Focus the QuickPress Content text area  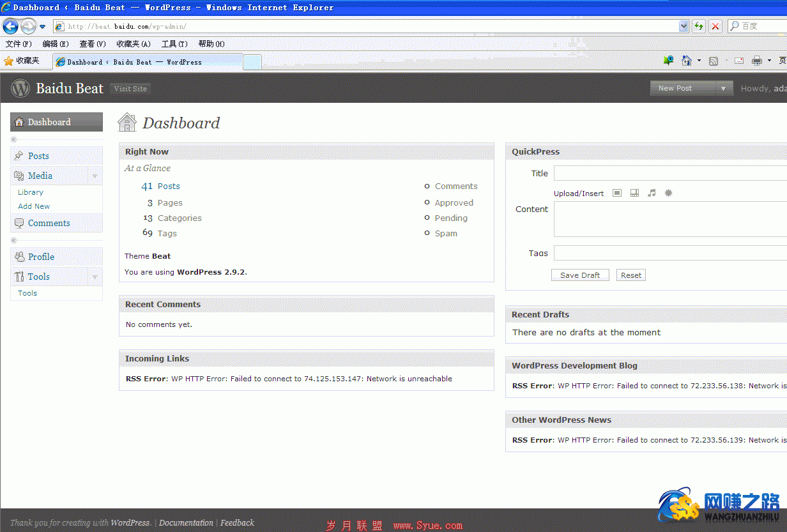coord(670,219)
